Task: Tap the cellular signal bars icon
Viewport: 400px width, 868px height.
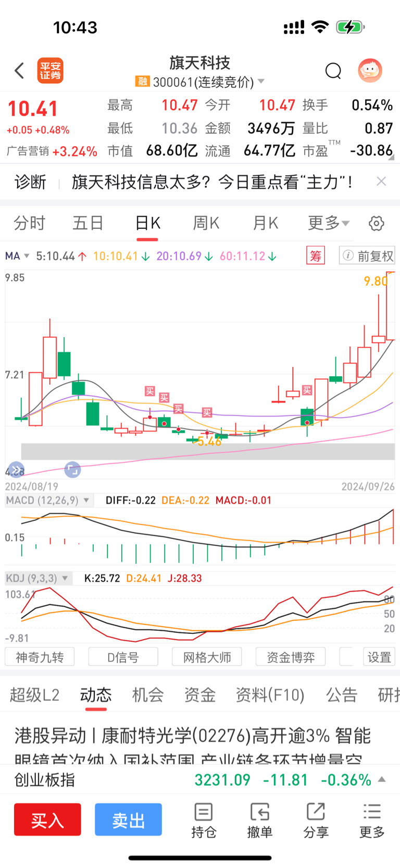Action: pos(294,27)
